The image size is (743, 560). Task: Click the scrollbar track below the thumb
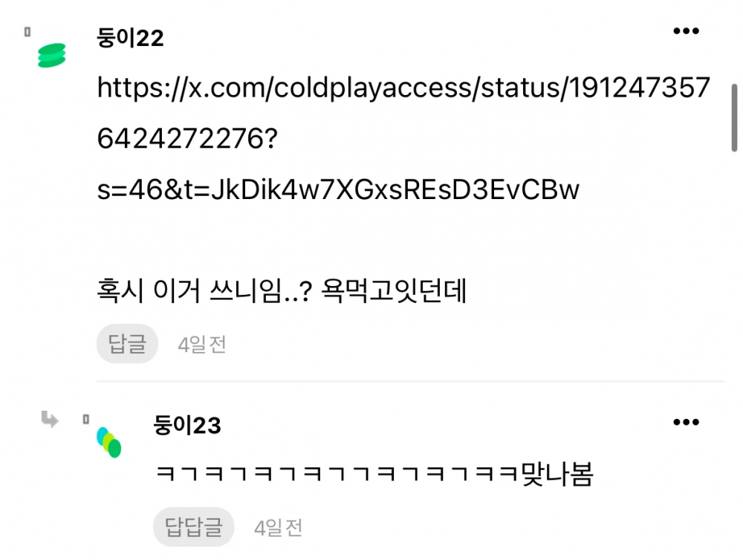coord(734,332)
